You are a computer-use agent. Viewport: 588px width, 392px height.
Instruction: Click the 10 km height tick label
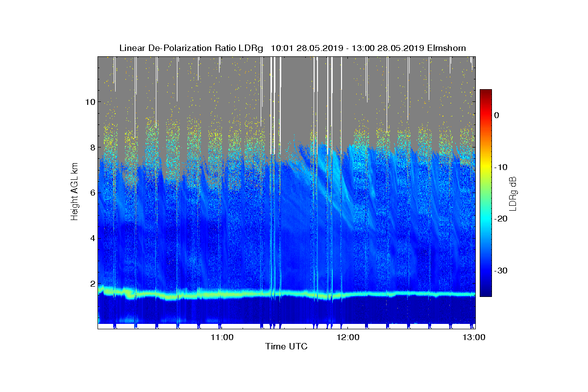click(90, 102)
